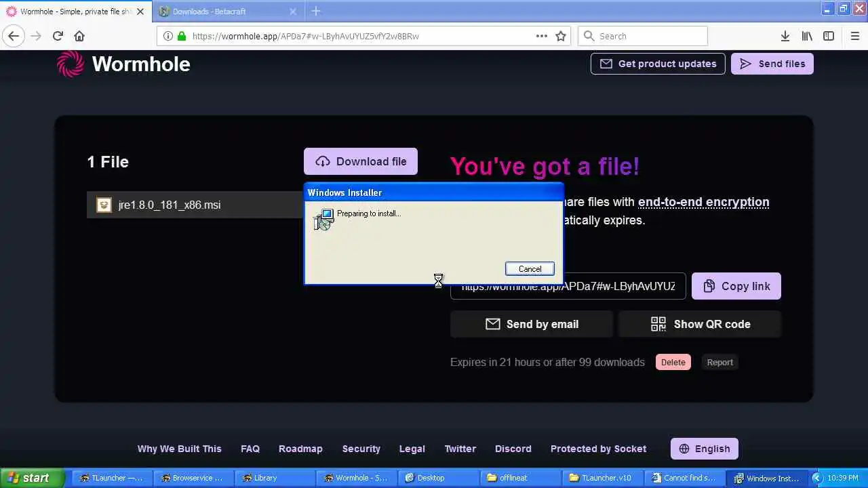Open offlineat folder from taskbar
Screen dimensions: 868x488
[x=520, y=478]
